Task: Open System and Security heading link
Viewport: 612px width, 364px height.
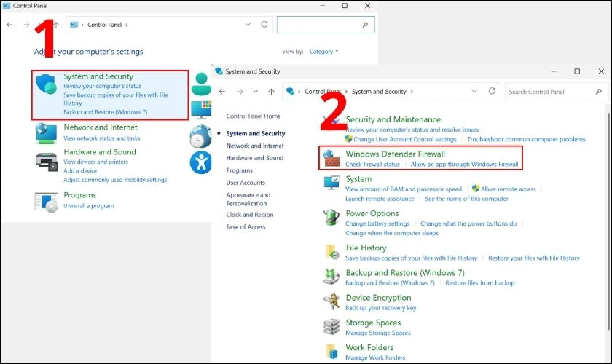Action: click(x=98, y=76)
